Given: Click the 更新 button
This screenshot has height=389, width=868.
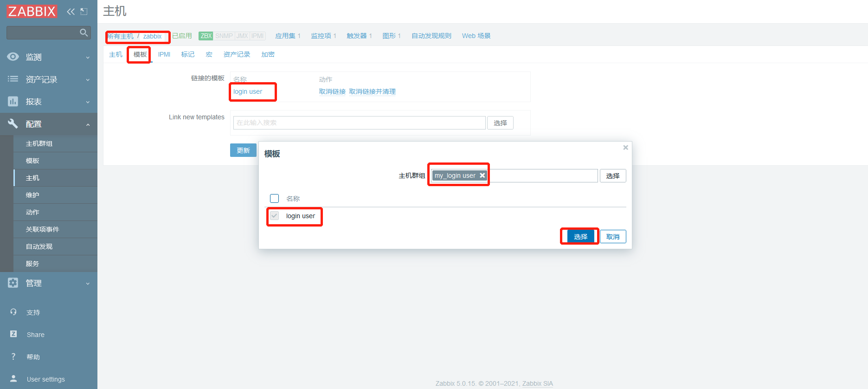Looking at the screenshot, I should click(243, 150).
